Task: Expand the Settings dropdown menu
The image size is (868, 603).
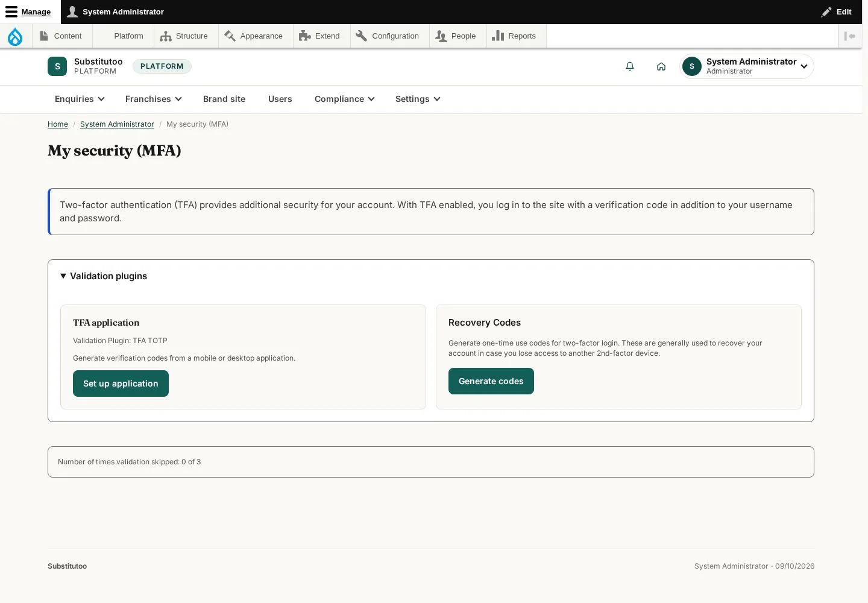Action: pyautogui.click(x=418, y=99)
